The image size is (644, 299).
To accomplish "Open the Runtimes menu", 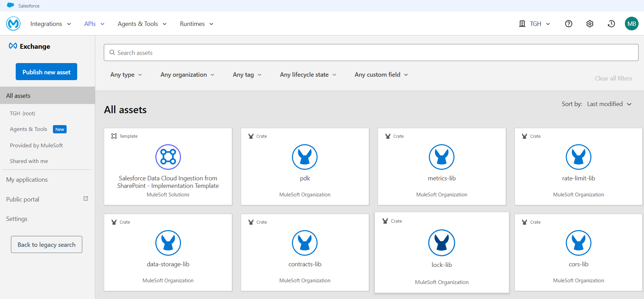I will (x=196, y=24).
